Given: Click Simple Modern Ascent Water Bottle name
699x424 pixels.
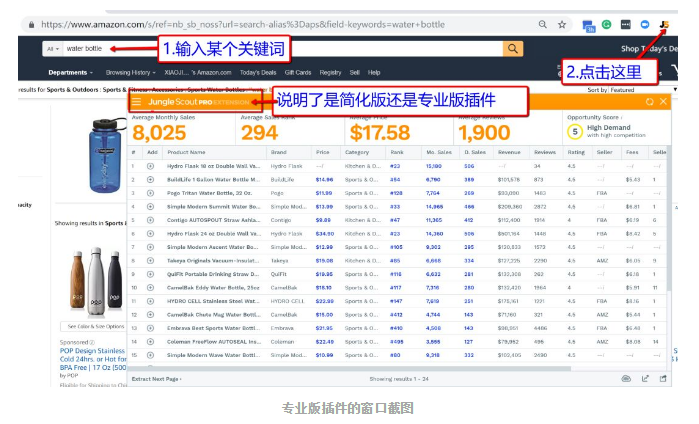Looking at the screenshot, I should (x=213, y=247).
